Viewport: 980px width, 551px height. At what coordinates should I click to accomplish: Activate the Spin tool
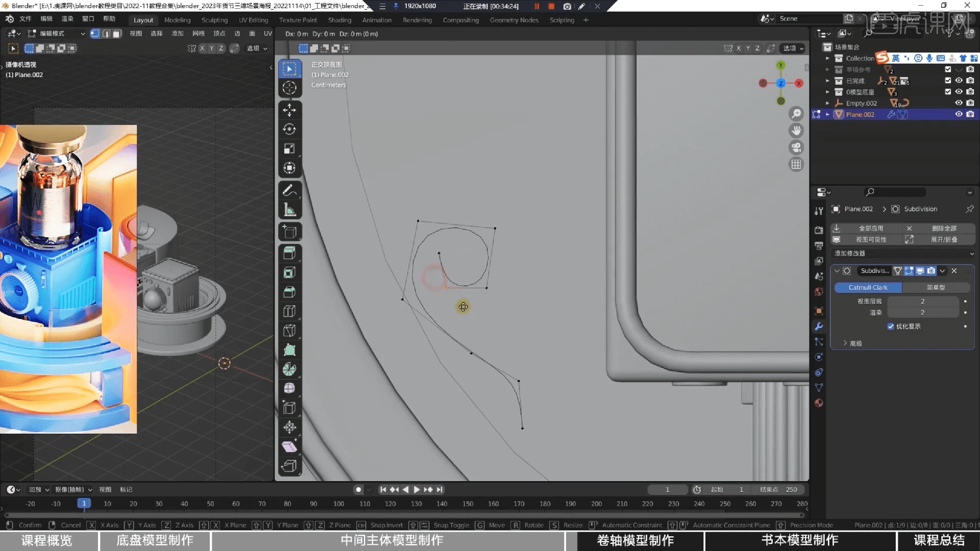point(289,369)
